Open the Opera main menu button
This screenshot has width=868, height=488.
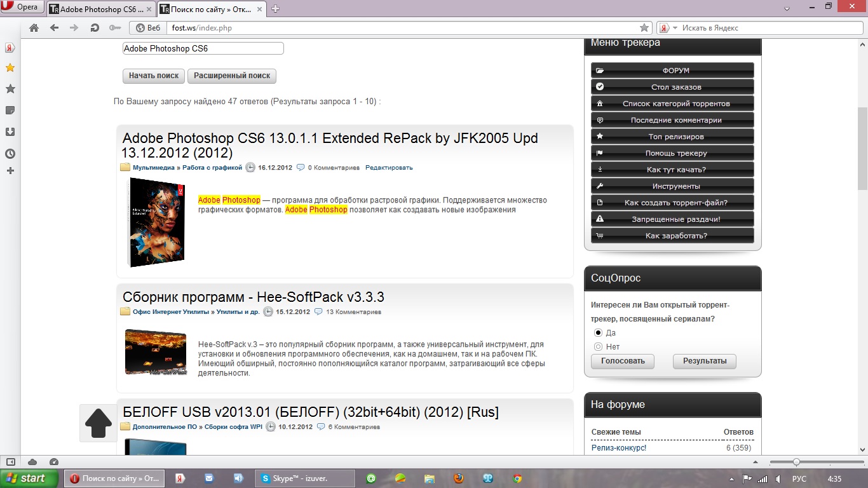coord(22,7)
